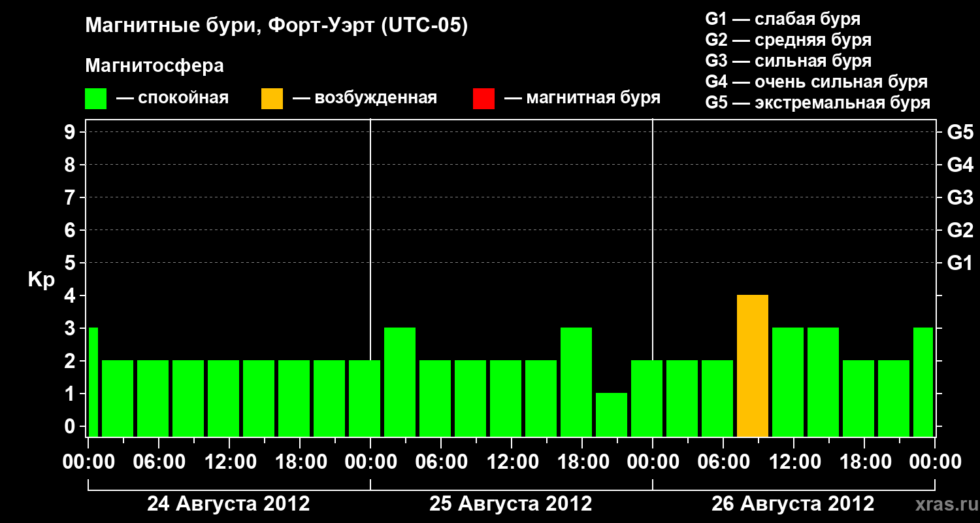Click the xras.ru watermark link

[x=943, y=504]
